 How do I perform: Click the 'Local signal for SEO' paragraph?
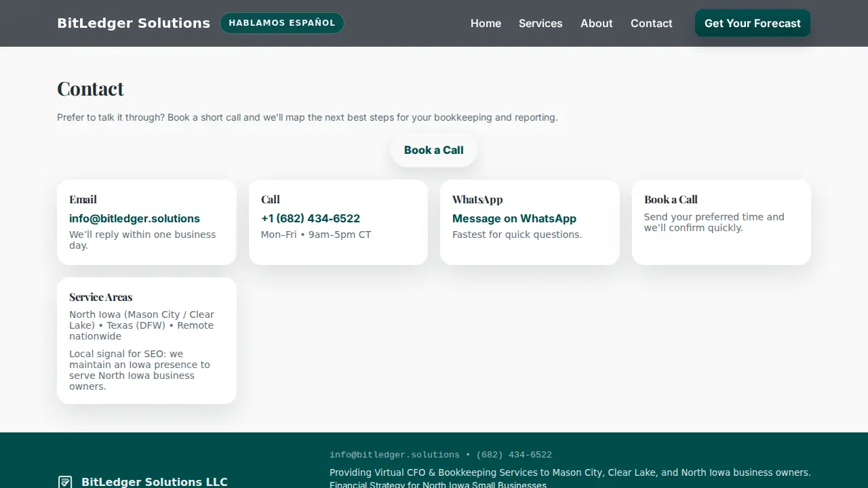[x=140, y=370]
